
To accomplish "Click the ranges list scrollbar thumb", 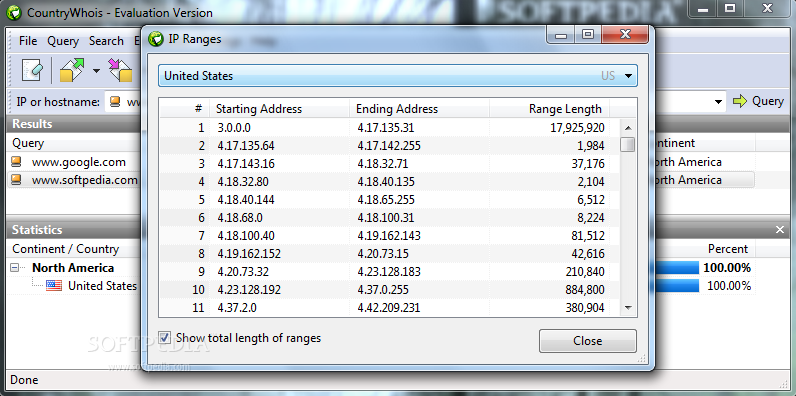I will [x=628, y=144].
